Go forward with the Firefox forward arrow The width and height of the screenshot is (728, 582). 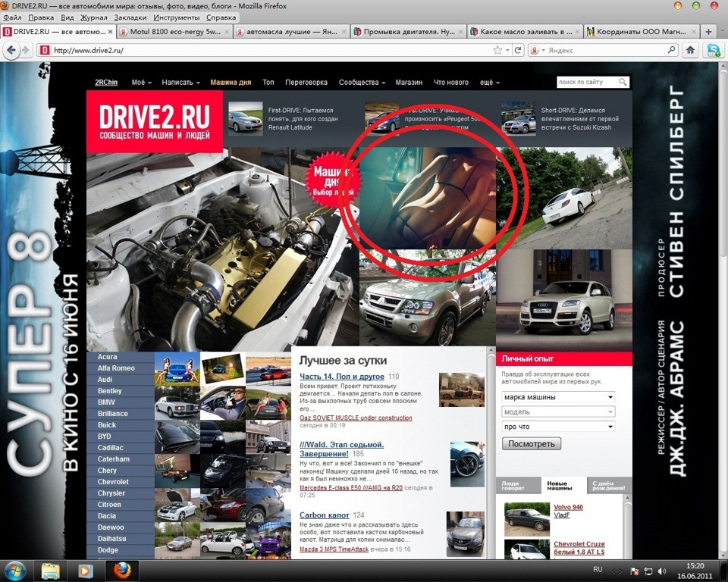[26, 50]
